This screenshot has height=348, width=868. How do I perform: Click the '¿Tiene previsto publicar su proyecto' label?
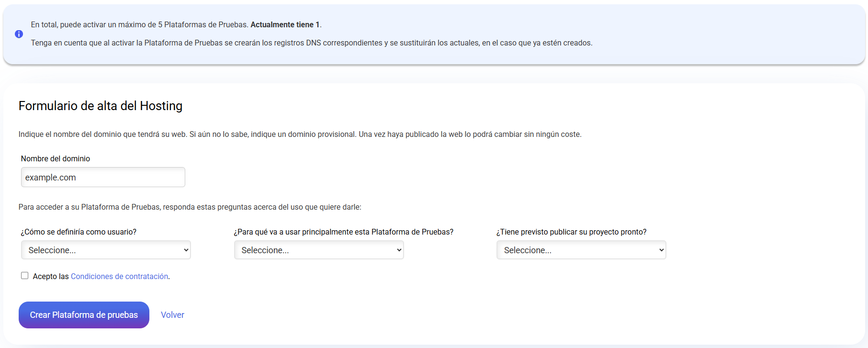tap(571, 232)
